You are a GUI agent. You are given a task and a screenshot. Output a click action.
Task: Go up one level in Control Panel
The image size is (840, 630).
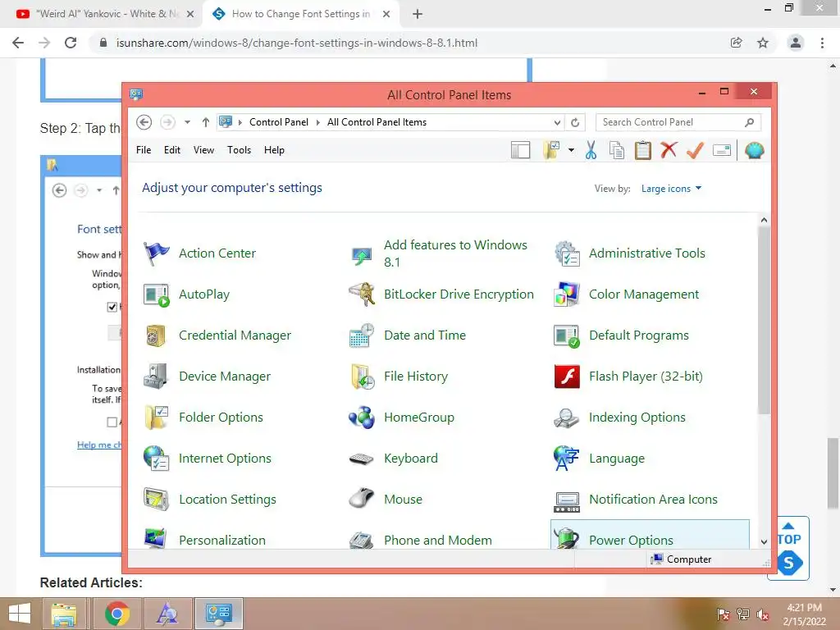(x=206, y=123)
